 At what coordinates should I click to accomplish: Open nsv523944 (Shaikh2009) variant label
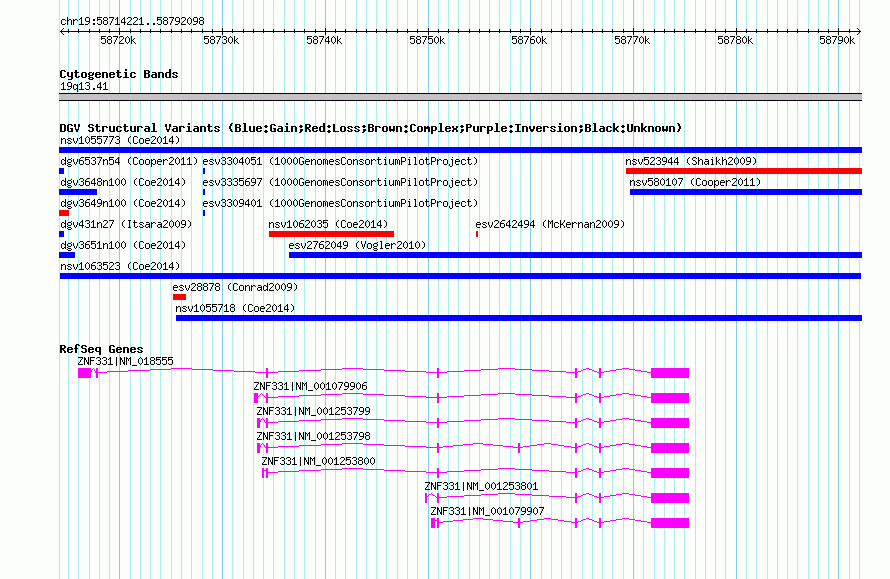pos(691,161)
